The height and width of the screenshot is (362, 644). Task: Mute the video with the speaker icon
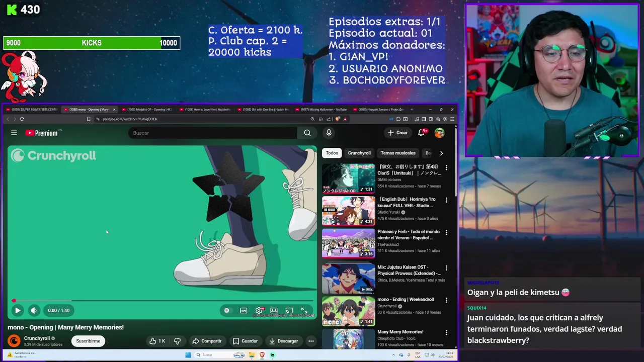[x=34, y=311]
